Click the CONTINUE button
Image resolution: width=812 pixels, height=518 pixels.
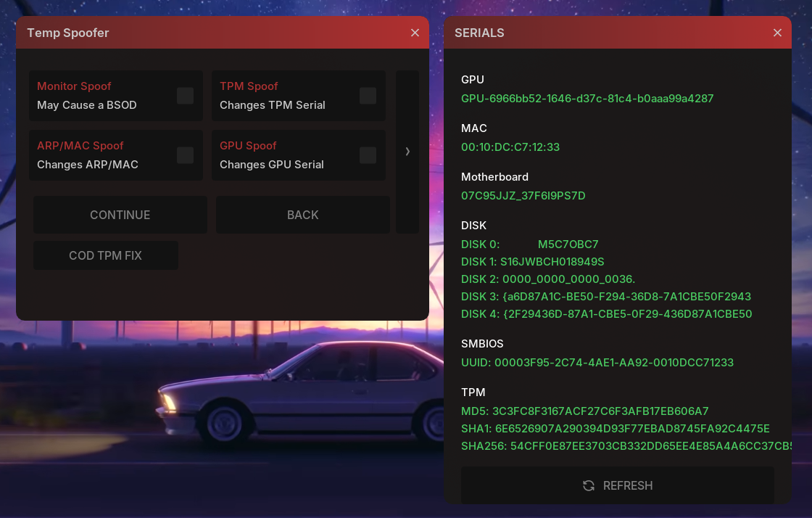point(120,215)
